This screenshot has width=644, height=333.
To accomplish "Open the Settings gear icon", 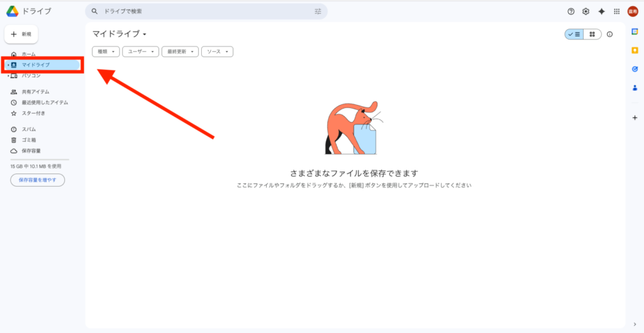I will tap(586, 11).
